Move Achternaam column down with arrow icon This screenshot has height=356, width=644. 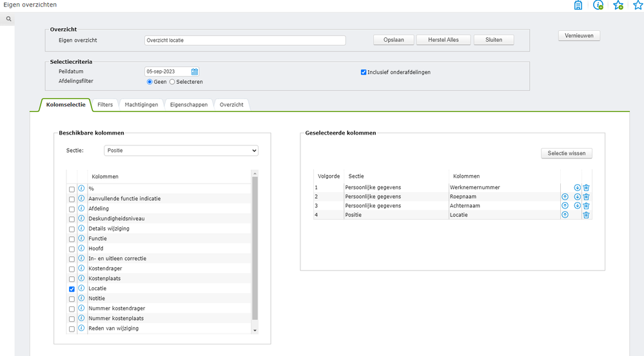[x=577, y=206]
